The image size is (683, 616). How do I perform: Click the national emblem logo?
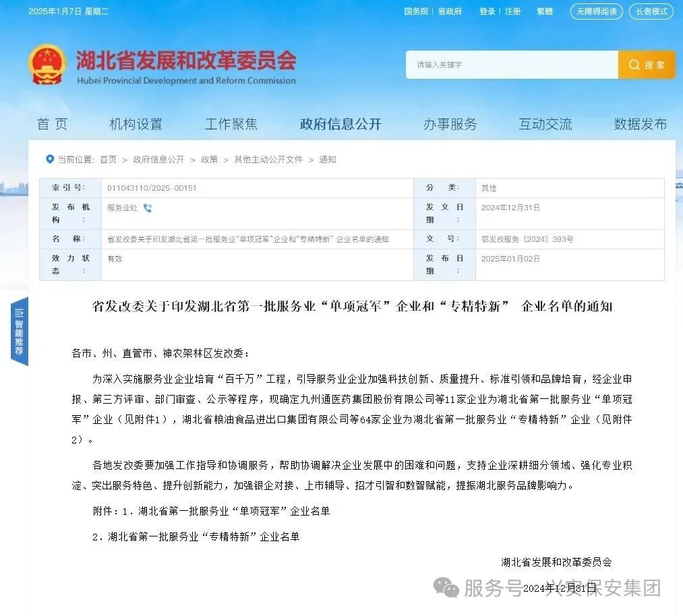click(x=47, y=65)
